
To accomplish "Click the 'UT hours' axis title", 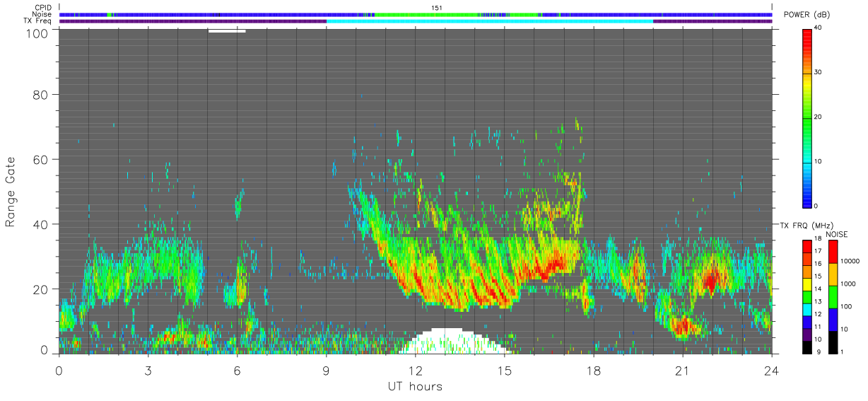I will tap(415, 387).
